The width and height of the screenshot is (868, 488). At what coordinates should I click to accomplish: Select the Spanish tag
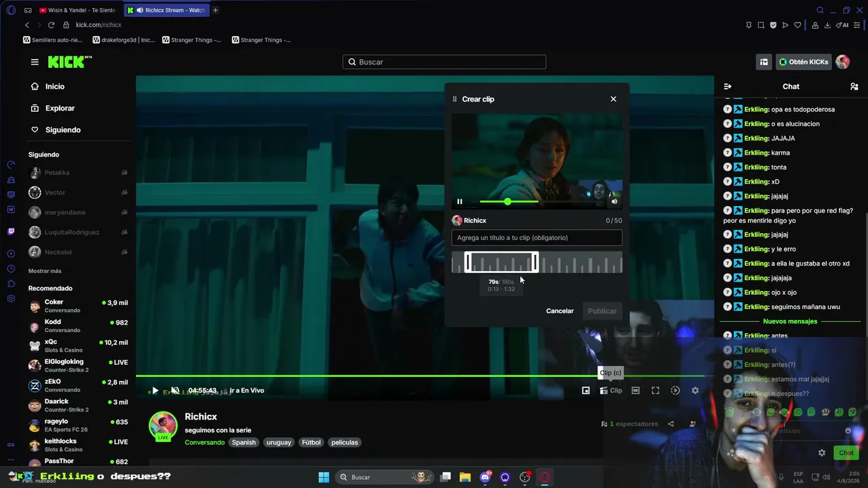(x=244, y=443)
